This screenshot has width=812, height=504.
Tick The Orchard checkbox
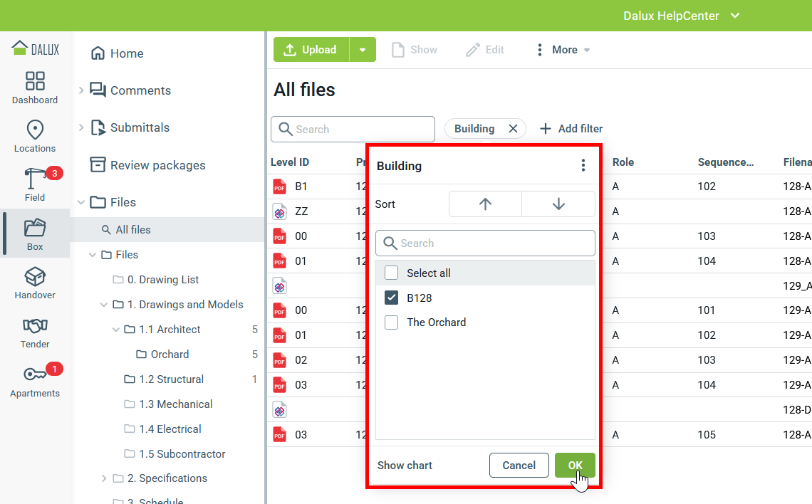click(392, 322)
